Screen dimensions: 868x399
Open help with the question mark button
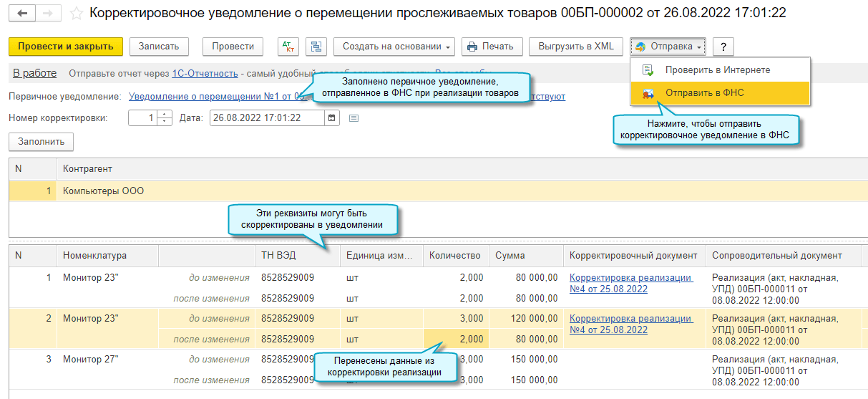click(723, 47)
